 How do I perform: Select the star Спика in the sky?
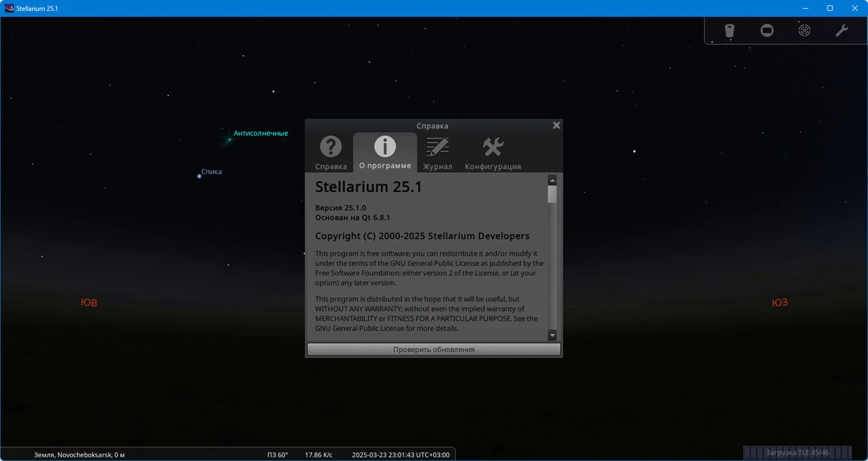200,176
